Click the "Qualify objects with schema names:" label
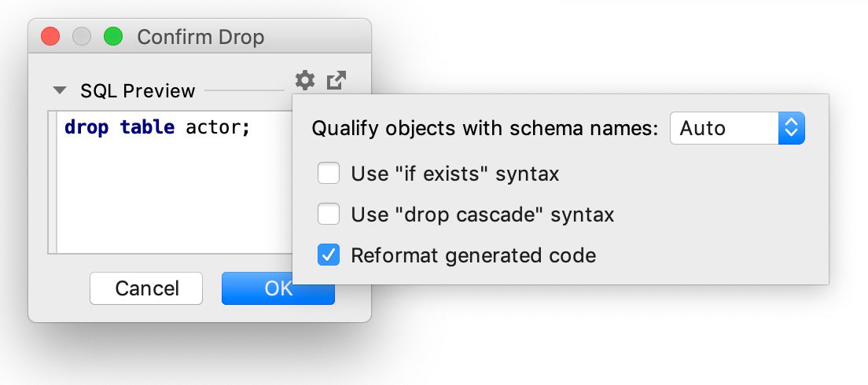The height and width of the screenshot is (385, 868). 485,128
